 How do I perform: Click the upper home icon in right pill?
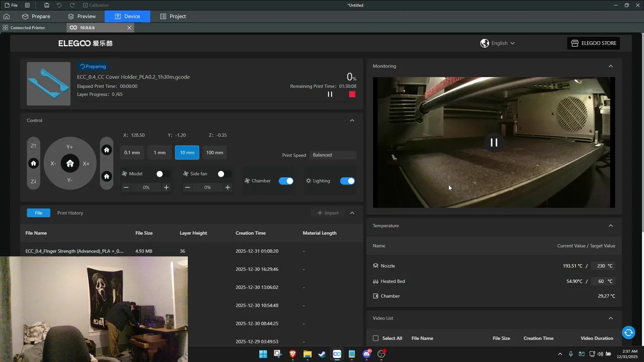click(x=106, y=150)
